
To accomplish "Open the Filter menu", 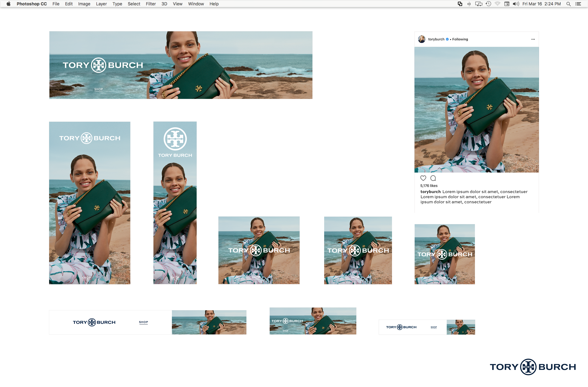I will click(151, 4).
